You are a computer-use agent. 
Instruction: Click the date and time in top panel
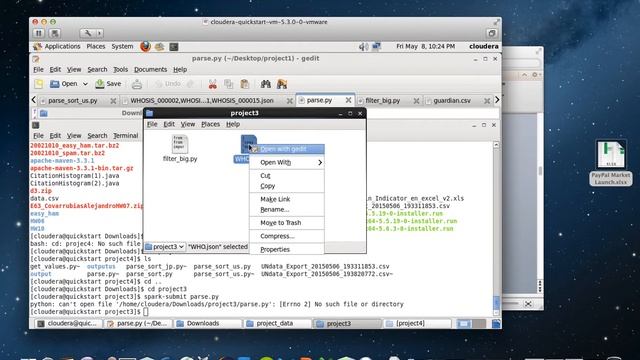tap(426, 47)
